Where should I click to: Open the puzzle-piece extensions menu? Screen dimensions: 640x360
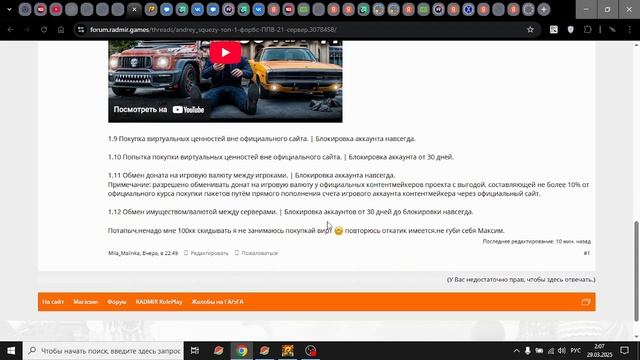tap(587, 29)
